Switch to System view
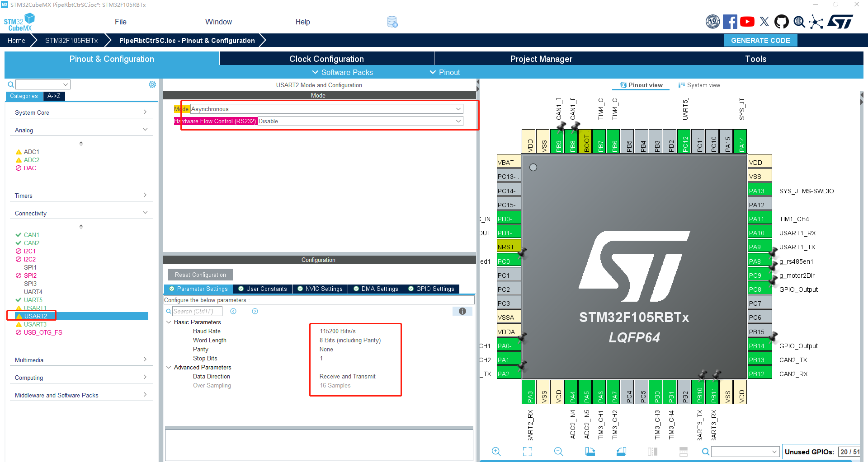The height and width of the screenshot is (462, 868). (699, 85)
